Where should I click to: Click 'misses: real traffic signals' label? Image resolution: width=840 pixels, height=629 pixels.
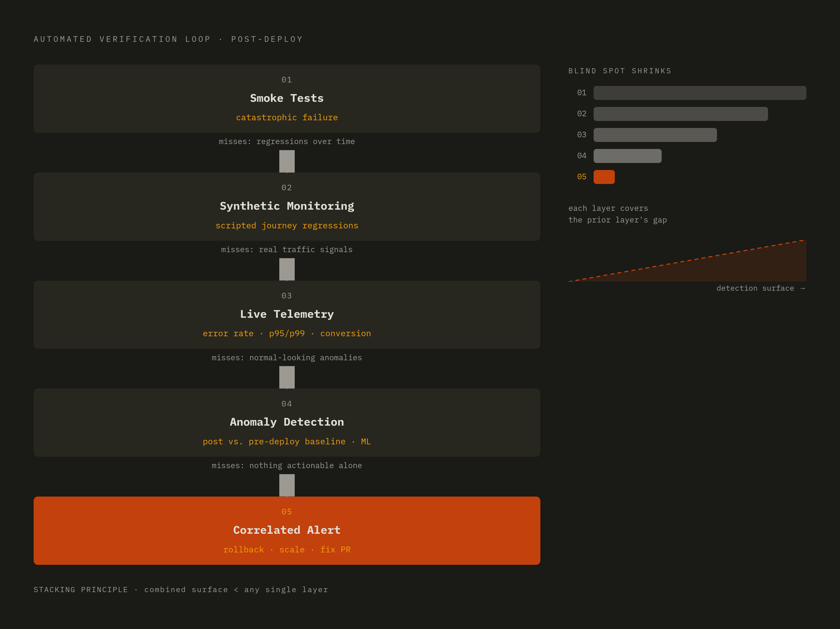coord(287,249)
